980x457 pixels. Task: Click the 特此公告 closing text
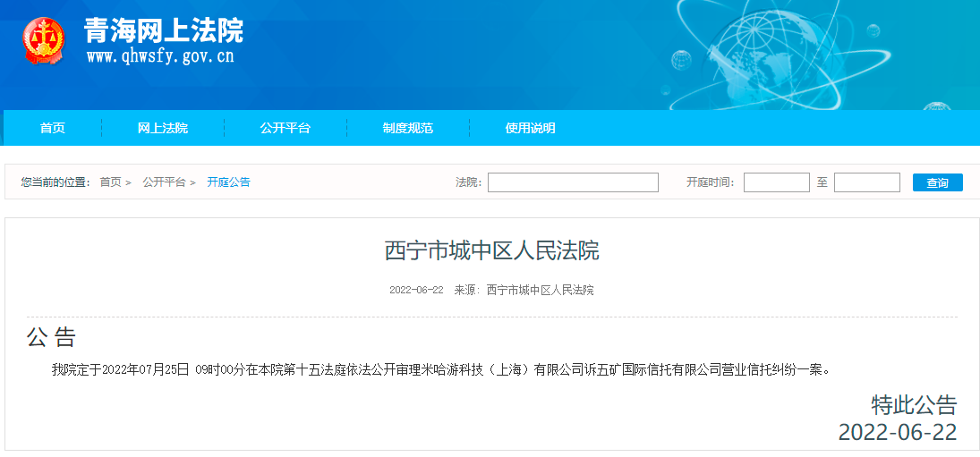click(x=914, y=404)
